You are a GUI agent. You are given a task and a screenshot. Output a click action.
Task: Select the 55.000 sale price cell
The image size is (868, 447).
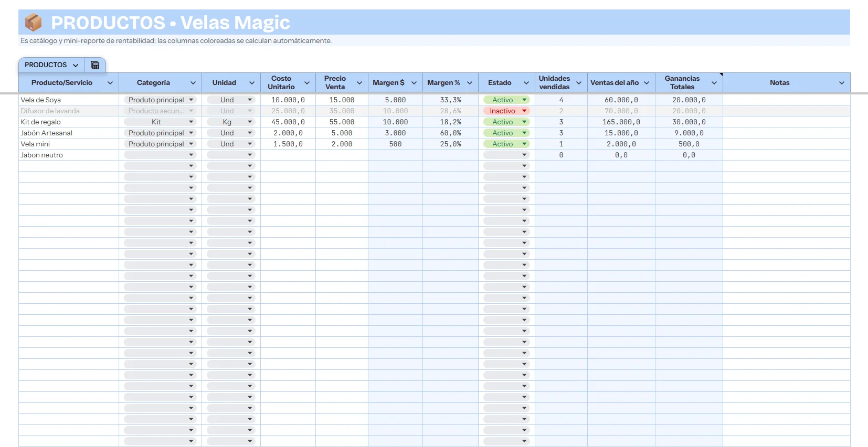click(x=342, y=122)
